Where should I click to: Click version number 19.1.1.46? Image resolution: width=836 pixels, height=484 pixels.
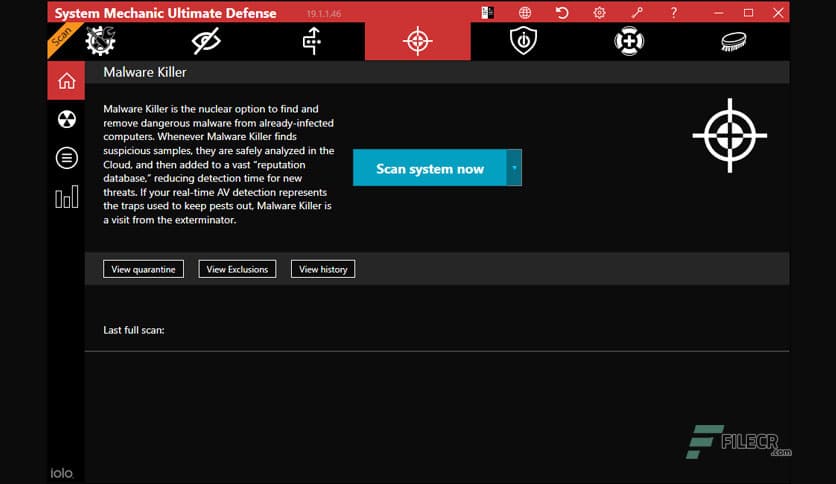pyautogui.click(x=324, y=14)
